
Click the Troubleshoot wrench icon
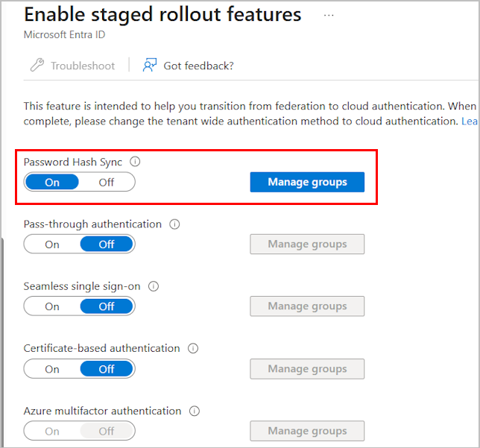[x=37, y=65]
